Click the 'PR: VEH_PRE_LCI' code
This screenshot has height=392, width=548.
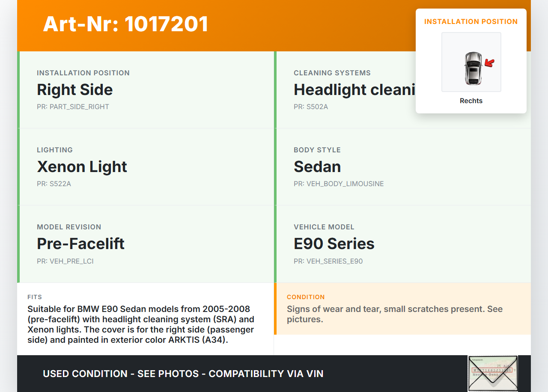tap(65, 261)
